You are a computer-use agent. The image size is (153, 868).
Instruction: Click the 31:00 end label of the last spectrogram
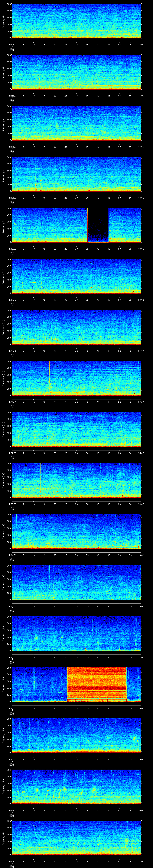tap(141, 862)
